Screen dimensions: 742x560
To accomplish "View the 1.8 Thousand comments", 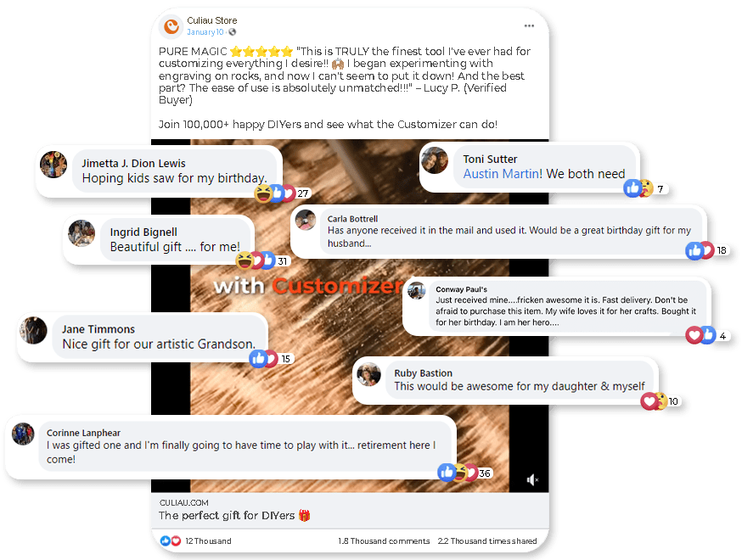I will click(384, 540).
